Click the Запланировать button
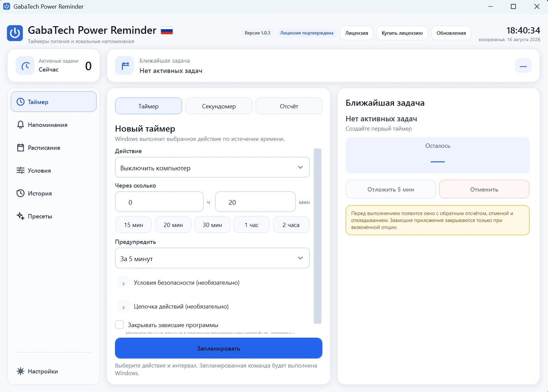 click(219, 348)
